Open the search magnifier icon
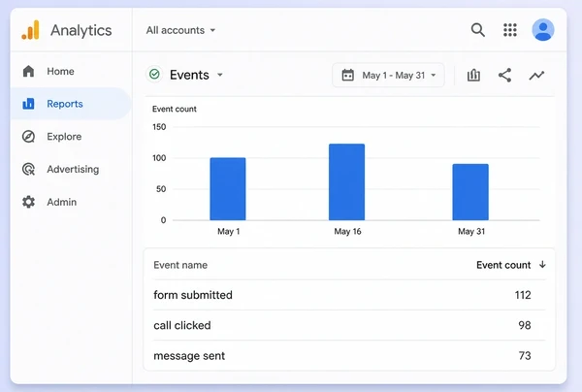 click(477, 30)
